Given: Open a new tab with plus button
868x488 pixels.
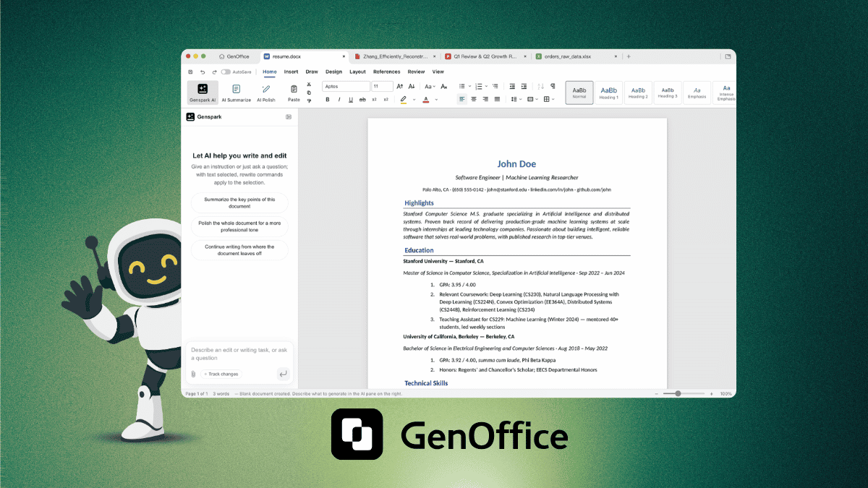Looking at the screenshot, I should [x=629, y=56].
